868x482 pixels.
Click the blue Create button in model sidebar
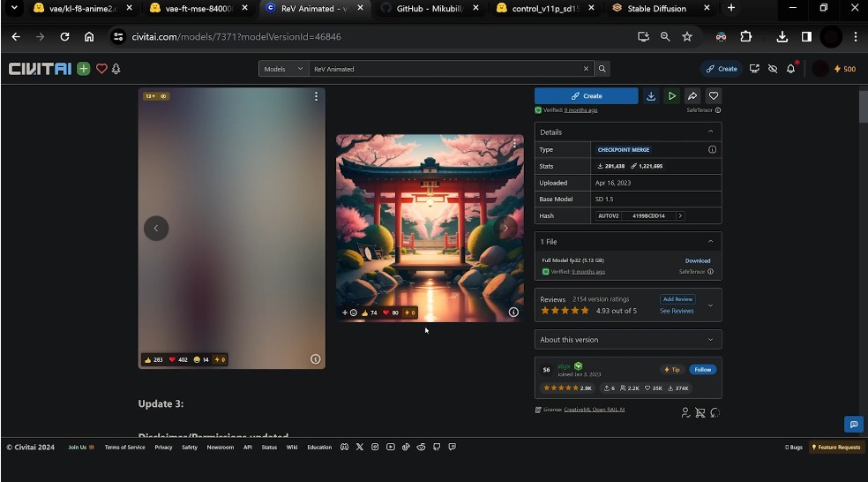(587, 96)
